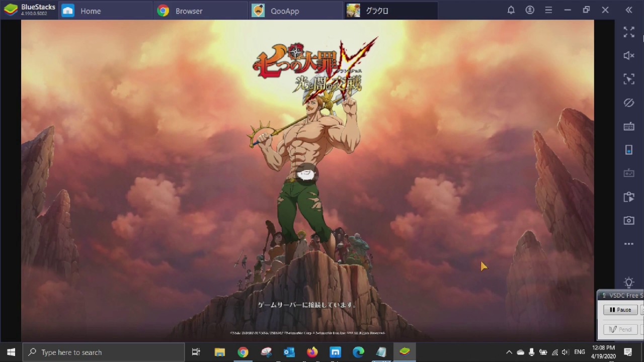Click the Type here to search box
644x362 pixels.
tap(104, 352)
